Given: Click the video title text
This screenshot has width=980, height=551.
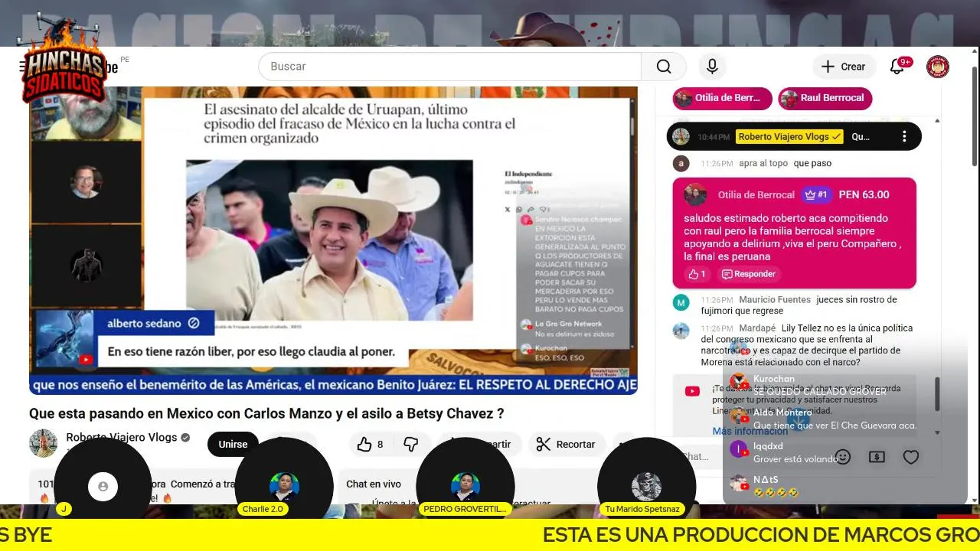Looking at the screenshot, I should point(266,413).
